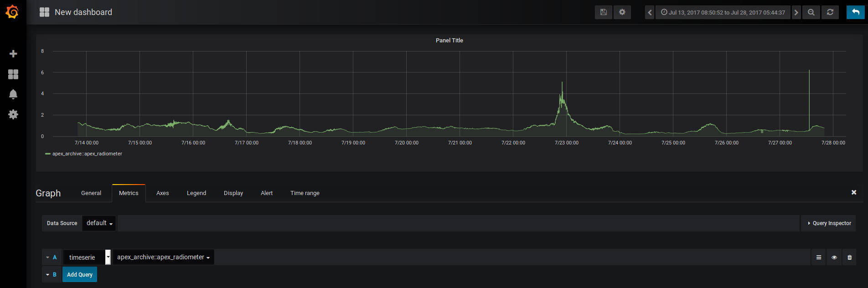Click the dashboard grid icon beside New dashboard

pos(44,12)
